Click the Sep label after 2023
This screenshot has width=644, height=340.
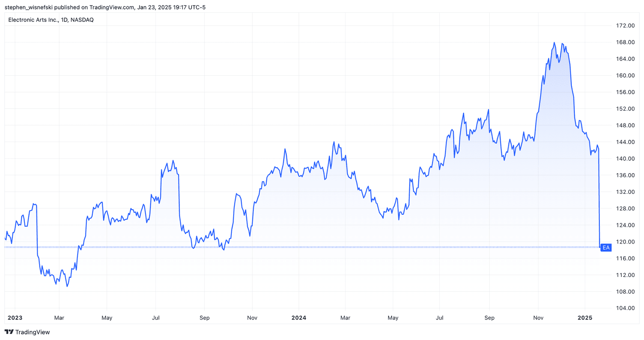click(x=205, y=318)
